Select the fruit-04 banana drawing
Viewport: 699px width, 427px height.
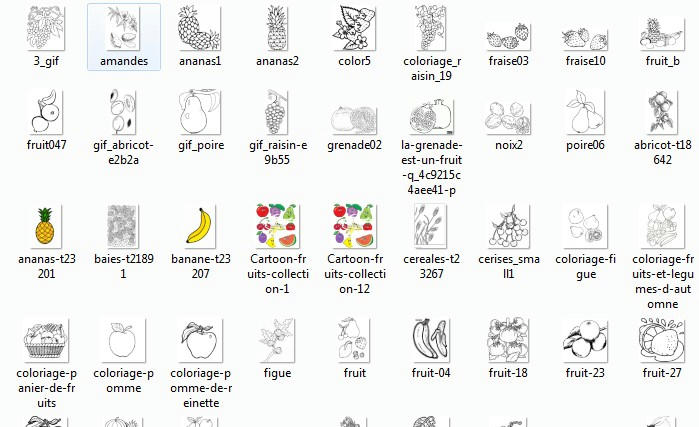(x=433, y=340)
